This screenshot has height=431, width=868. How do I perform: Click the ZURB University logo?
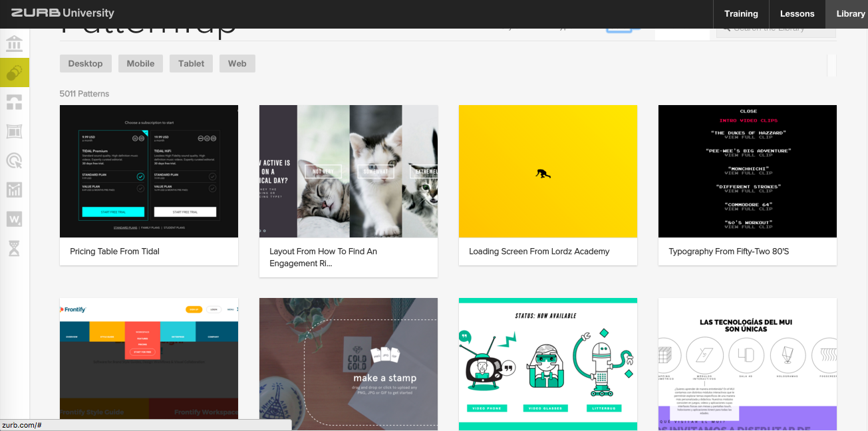(63, 13)
